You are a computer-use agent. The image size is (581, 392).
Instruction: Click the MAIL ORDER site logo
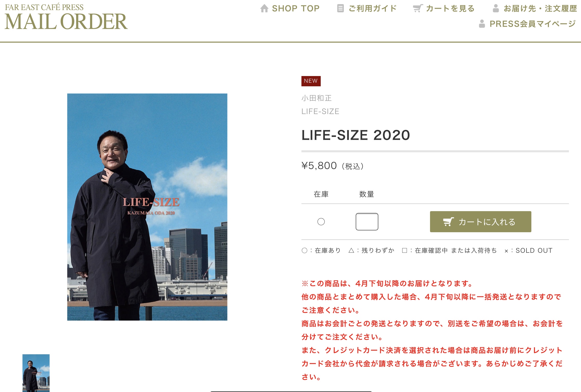click(66, 17)
